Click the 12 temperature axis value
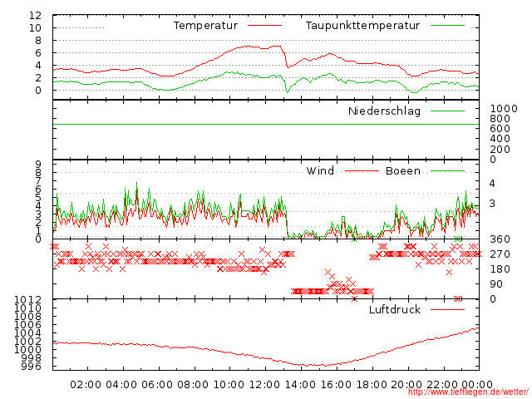Image resolution: width=532 pixels, height=399 pixels. click(x=35, y=15)
